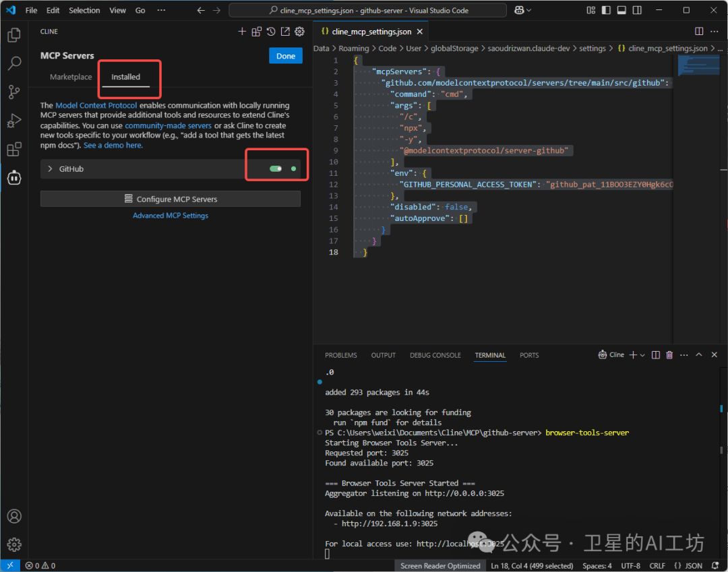Open the Extensions view
The width and height of the screenshot is (728, 572).
click(14, 149)
